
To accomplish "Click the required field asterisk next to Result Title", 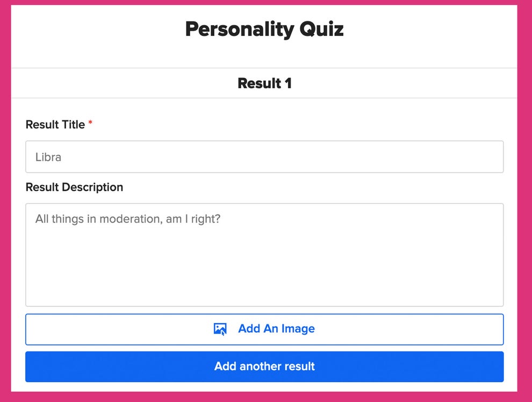I will [x=90, y=121].
